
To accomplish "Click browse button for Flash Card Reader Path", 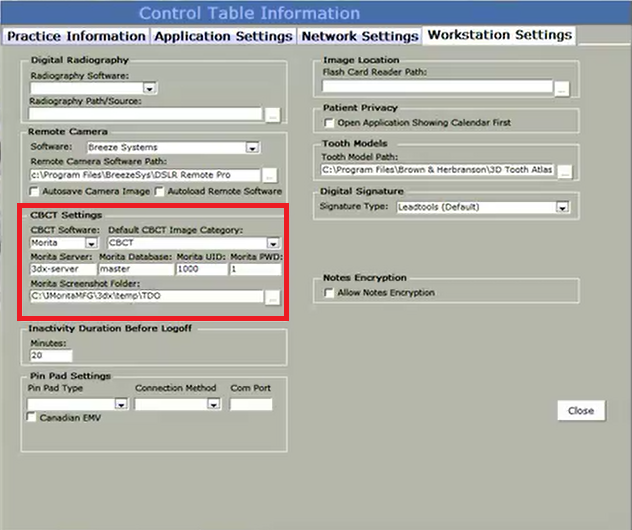I will click(x=562, y=88).
